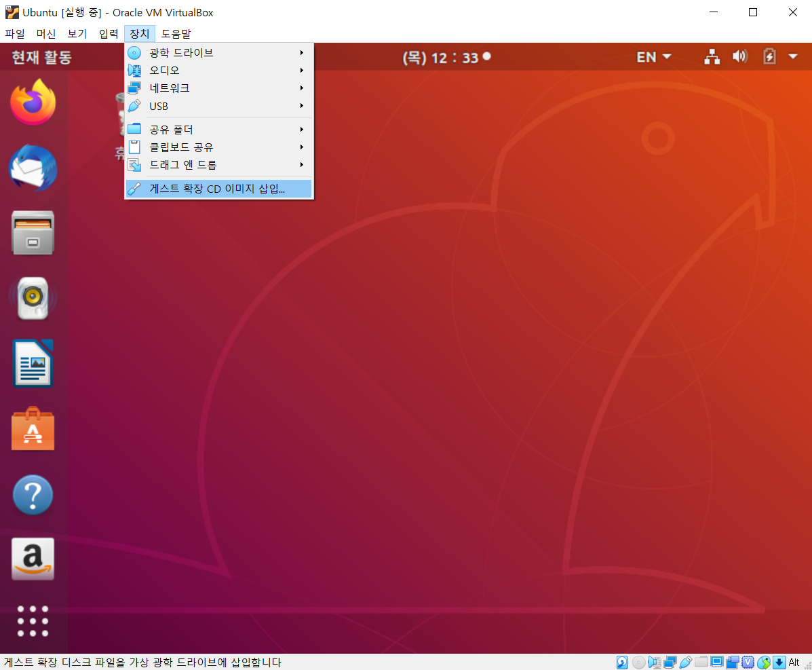
Task: Launch Thunderbird mail from the dock
Action: tap(33, 168)
